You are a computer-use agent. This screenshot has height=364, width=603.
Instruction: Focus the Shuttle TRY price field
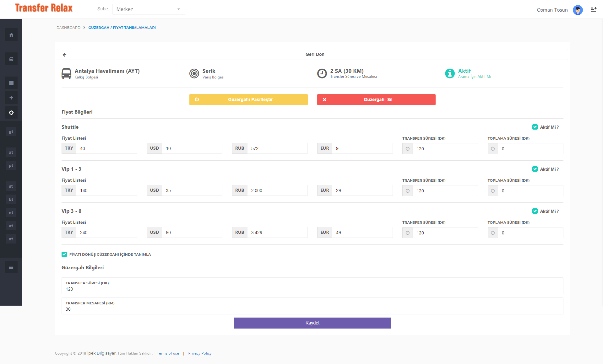pyautogui.click(x=107, y=148)
